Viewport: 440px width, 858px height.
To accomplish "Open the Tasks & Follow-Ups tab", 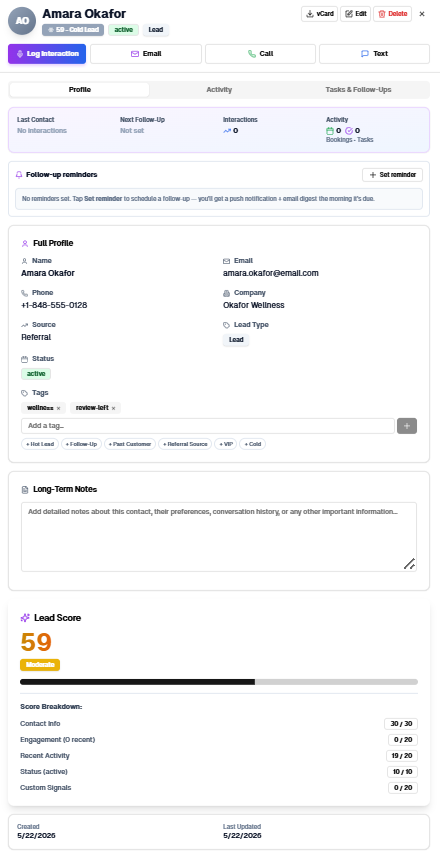I will coord(358,90).
